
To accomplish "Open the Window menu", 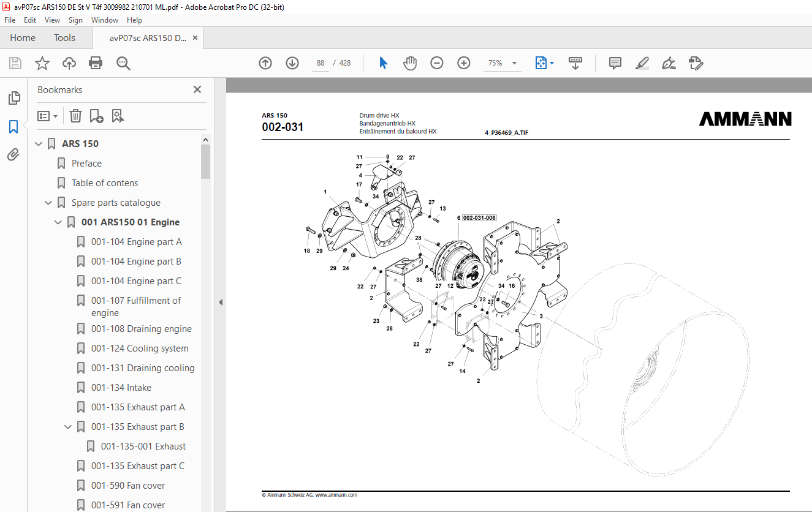I will pyautogui.click(x=105, y=20).
